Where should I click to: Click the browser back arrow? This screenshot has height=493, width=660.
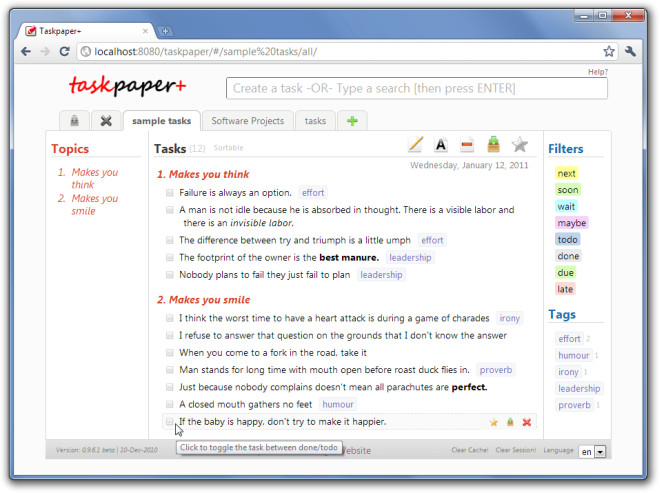click(26, 51)
